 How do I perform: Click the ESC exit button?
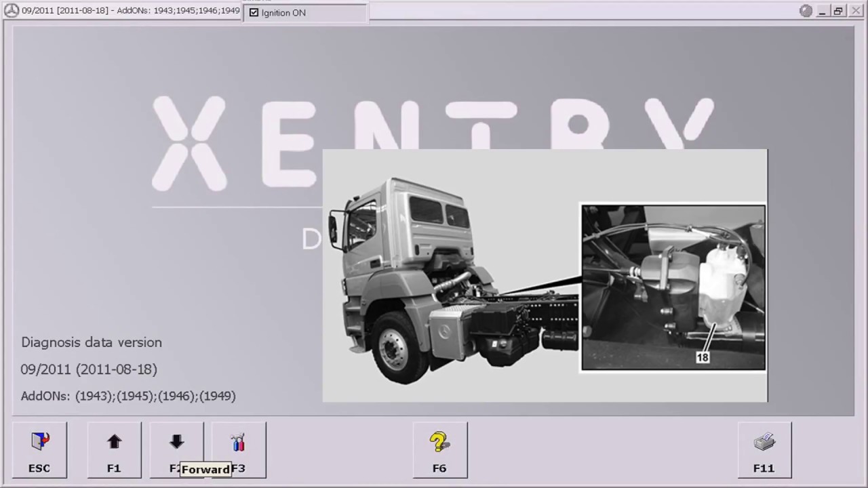[39, 450]
